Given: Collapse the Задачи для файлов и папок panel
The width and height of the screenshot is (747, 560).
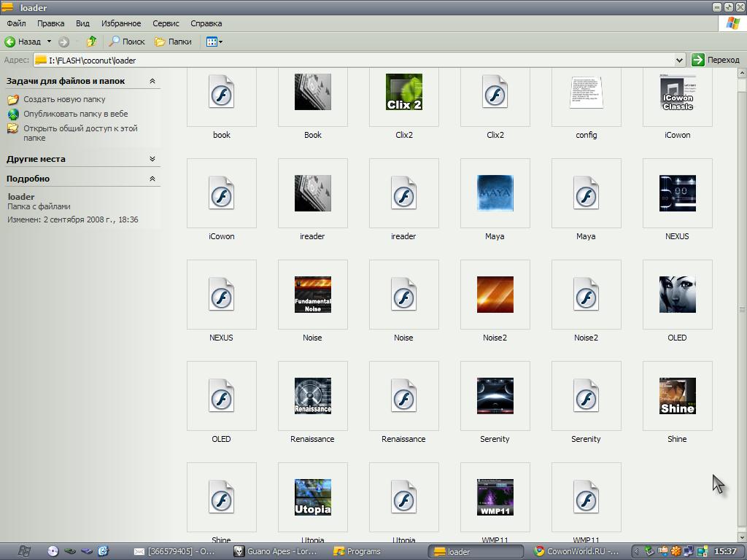Looking at the screenshot, I should (152, 81).
